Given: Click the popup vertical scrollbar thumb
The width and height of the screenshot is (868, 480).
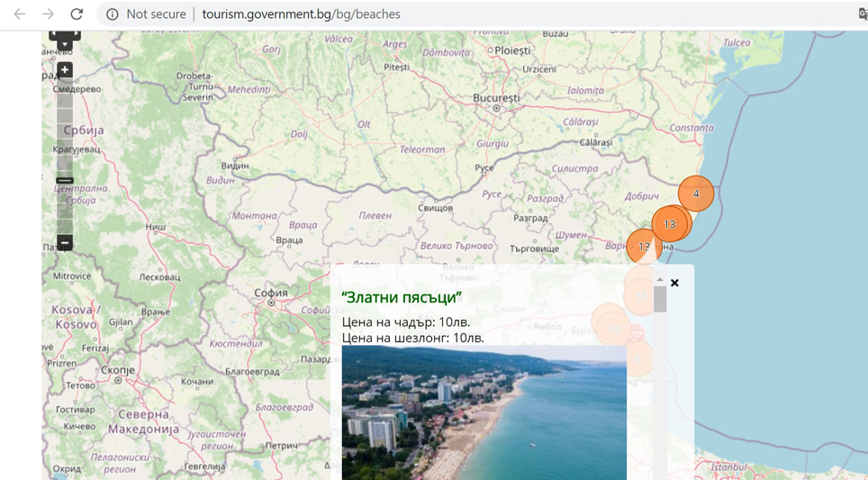Looking at the screenshot, I should click(660, 299).
